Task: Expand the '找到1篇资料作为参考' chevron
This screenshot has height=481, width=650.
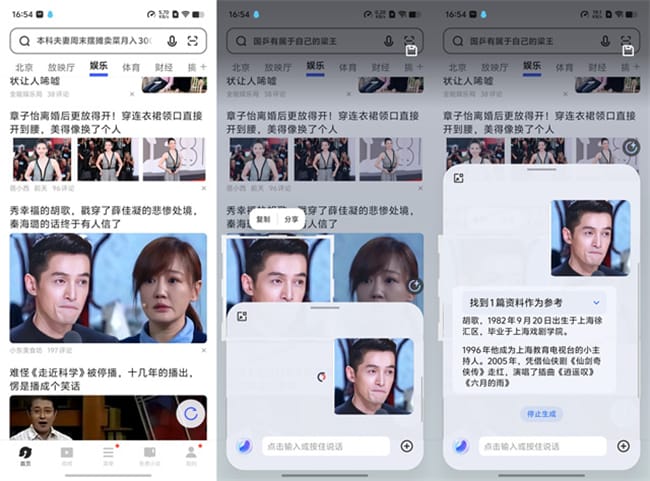Action: tap(597, 301)
